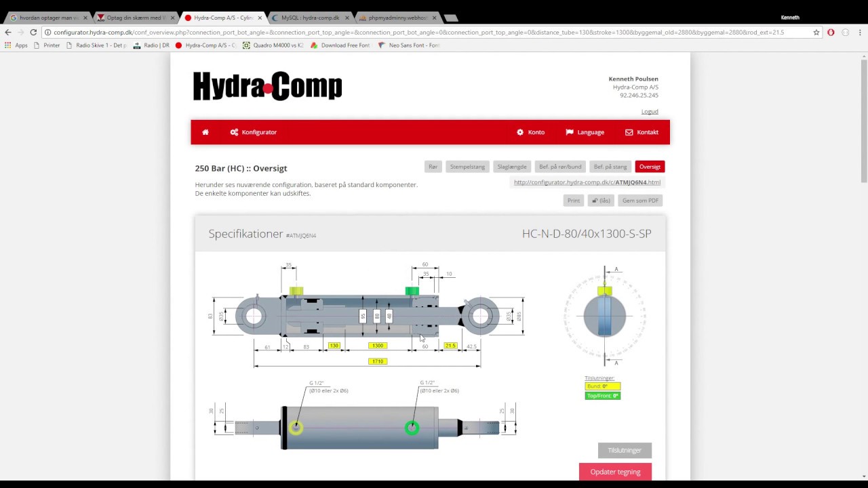Click the model code HC-N-D-80/40x1300-S-SP
The image size is (868, 488).
[x=587, y=234]
